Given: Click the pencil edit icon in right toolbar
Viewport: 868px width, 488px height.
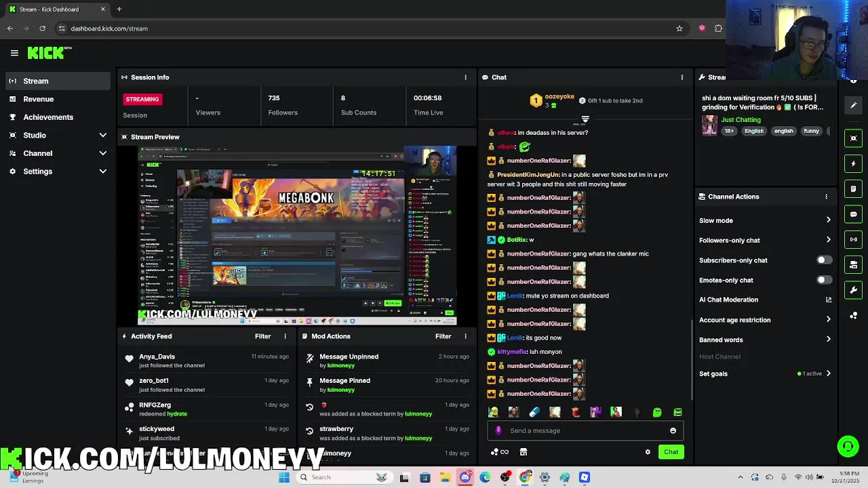Looking at the screenshot, I should 854,105.
